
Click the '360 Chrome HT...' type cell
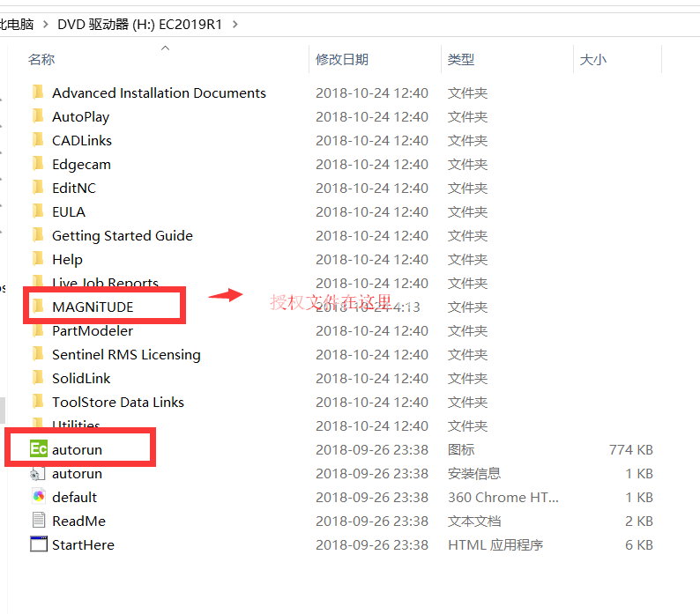coord(503,497)
